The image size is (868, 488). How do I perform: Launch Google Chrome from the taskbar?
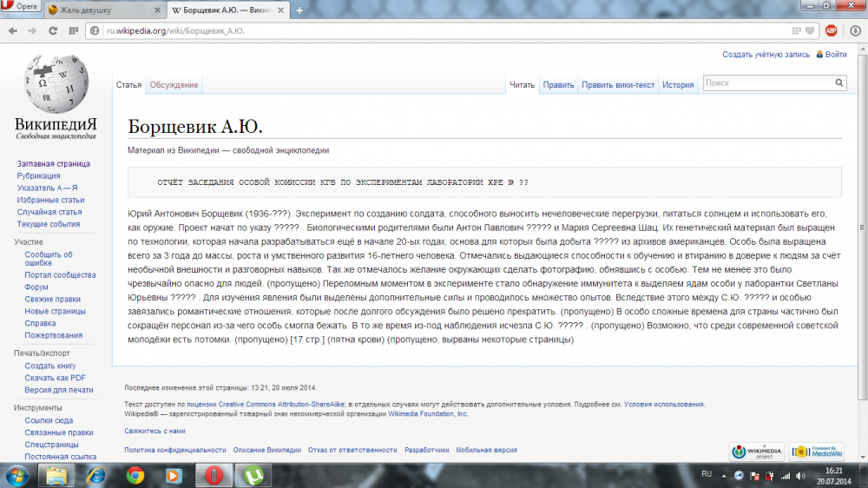pos(135,475)
